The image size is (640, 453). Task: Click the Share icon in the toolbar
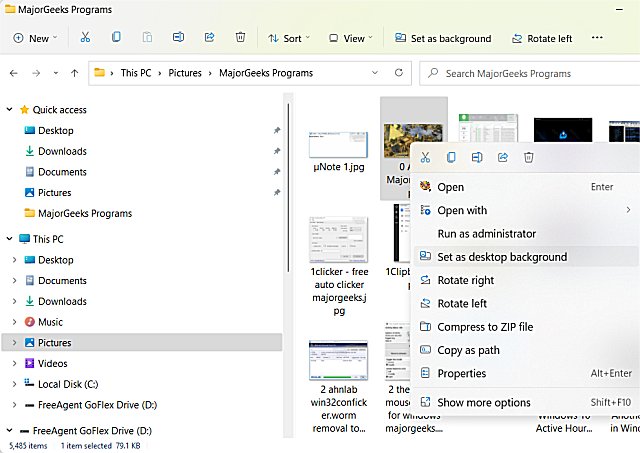click(x=209, y=38)
